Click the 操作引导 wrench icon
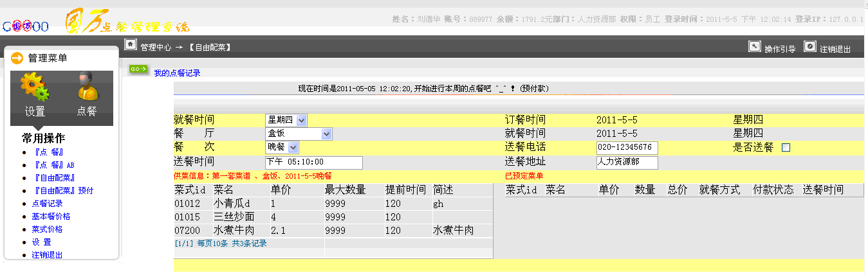The width and height of the screenshot is (868, 275). [755, 46]
